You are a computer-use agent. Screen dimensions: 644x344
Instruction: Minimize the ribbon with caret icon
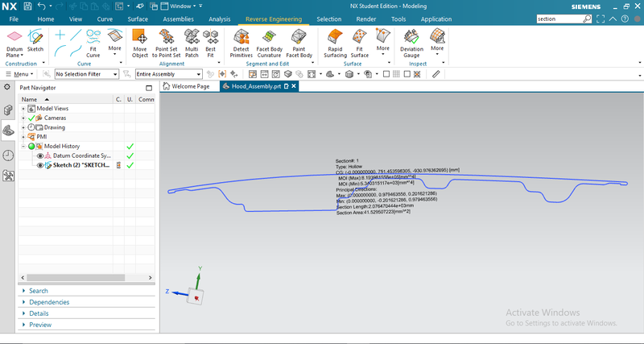click(613, 19)
